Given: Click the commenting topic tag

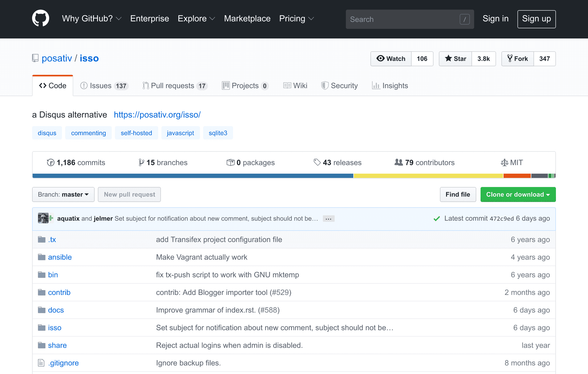Looking at the screenshot, I should [88, 133].
